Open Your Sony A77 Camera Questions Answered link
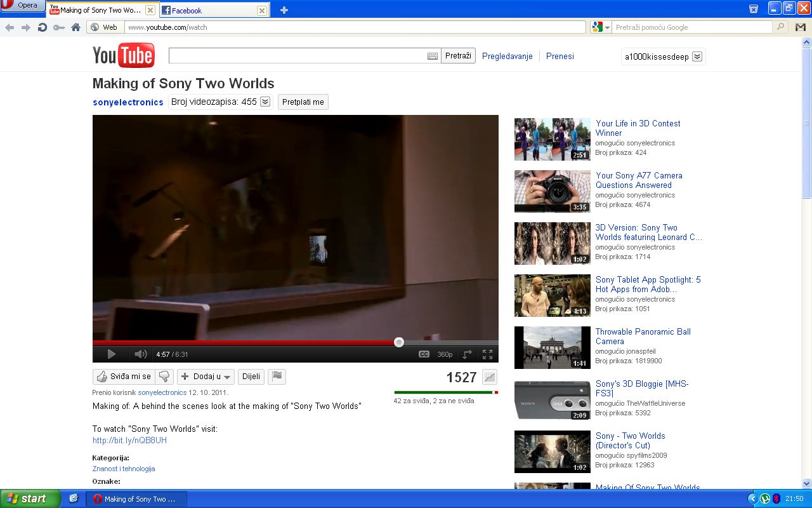 [639, 180]
